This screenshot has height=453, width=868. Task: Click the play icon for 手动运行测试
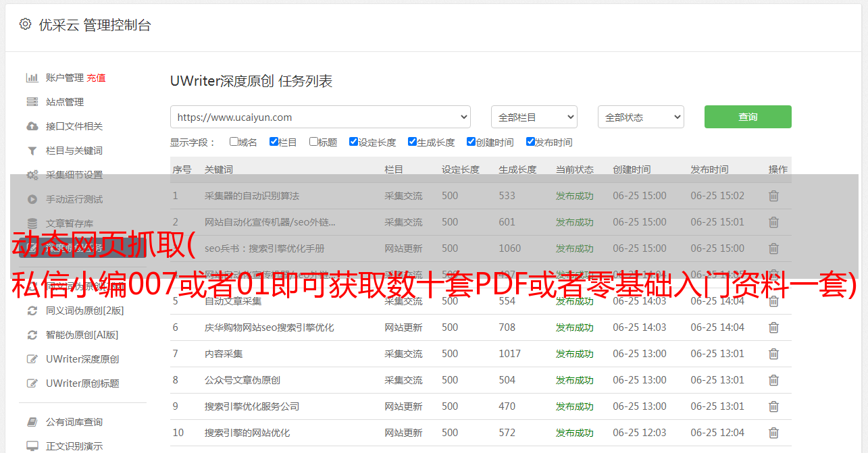32,199
